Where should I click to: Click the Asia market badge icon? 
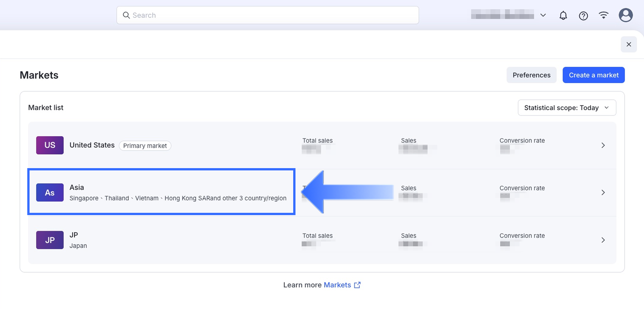pos(50,193)
